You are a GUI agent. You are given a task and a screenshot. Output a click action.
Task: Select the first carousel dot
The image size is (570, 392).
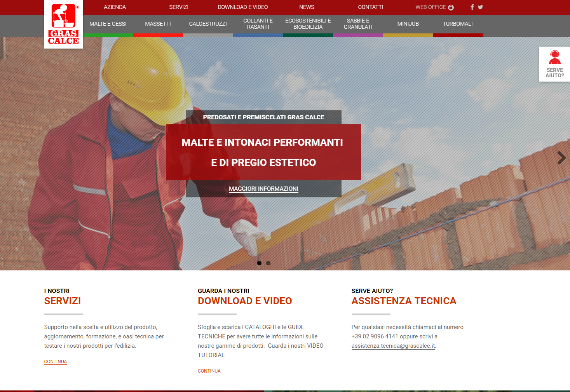tap(259, 263)
